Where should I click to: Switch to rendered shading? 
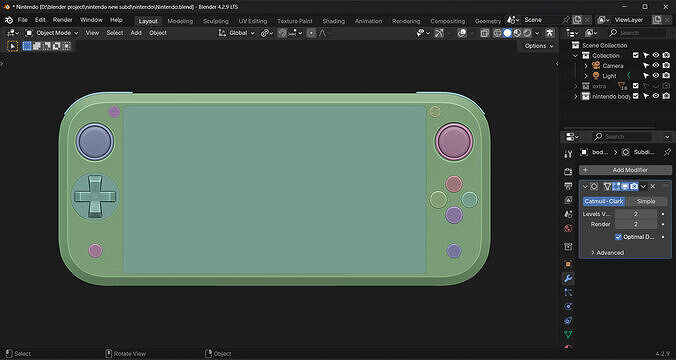click(527, 33)
